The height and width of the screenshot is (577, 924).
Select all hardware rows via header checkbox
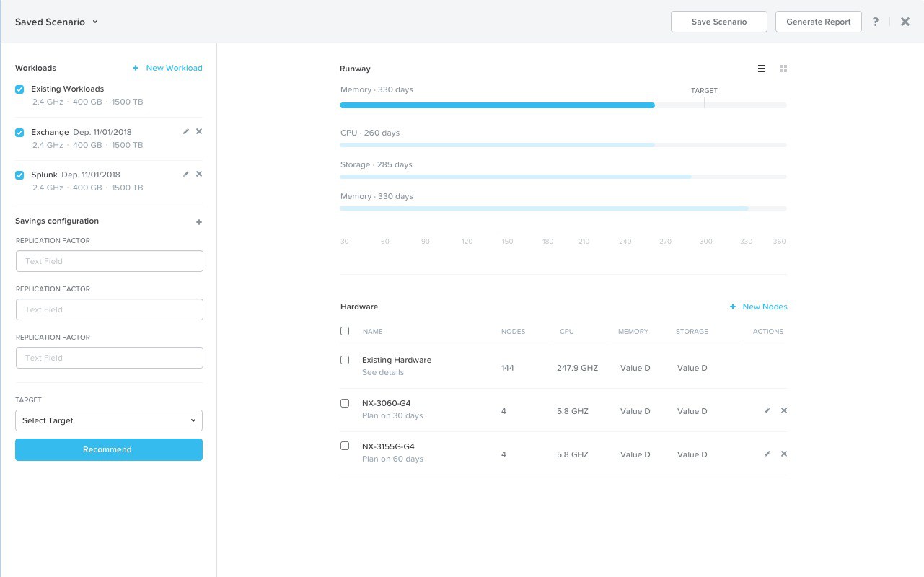click(x=345, y=330)
